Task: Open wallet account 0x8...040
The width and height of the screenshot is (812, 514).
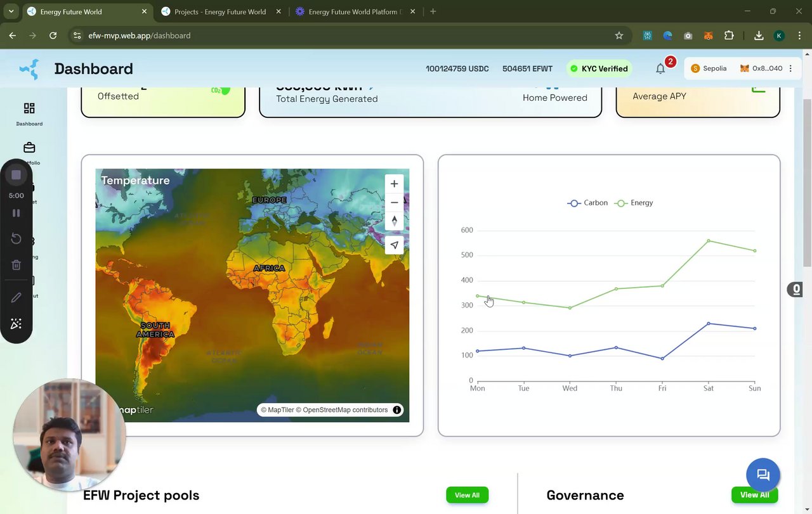Action: (x=761, y=68)
